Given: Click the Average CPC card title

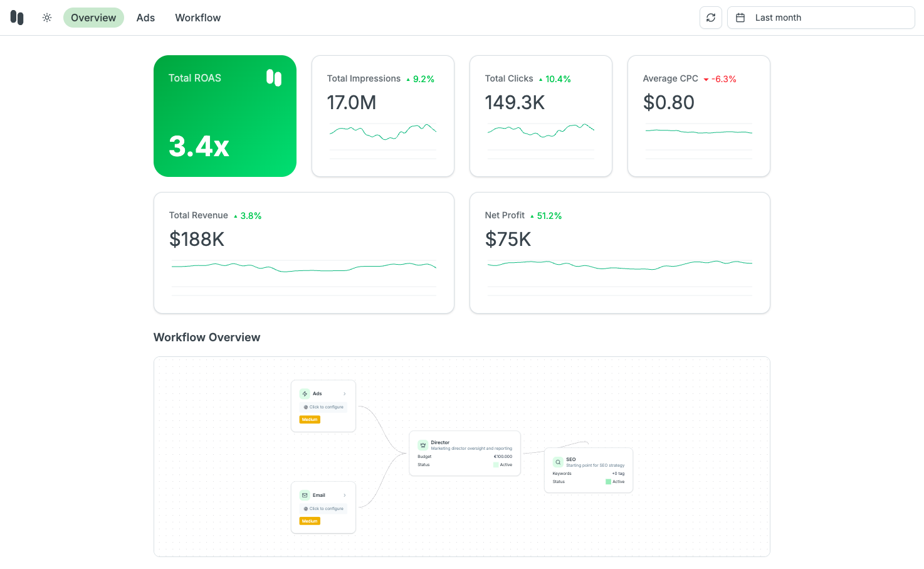Looking at the screenshot, I should [670, 78].
